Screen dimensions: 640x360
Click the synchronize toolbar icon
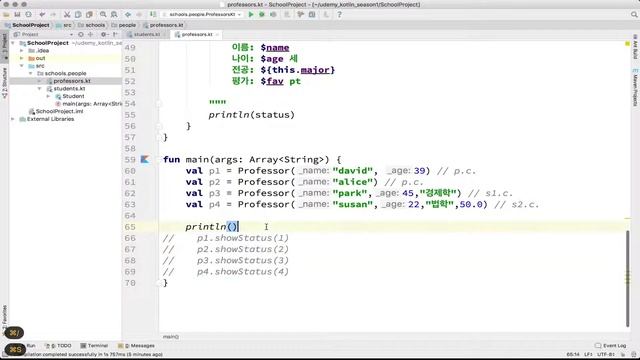[x=29, y=14]
